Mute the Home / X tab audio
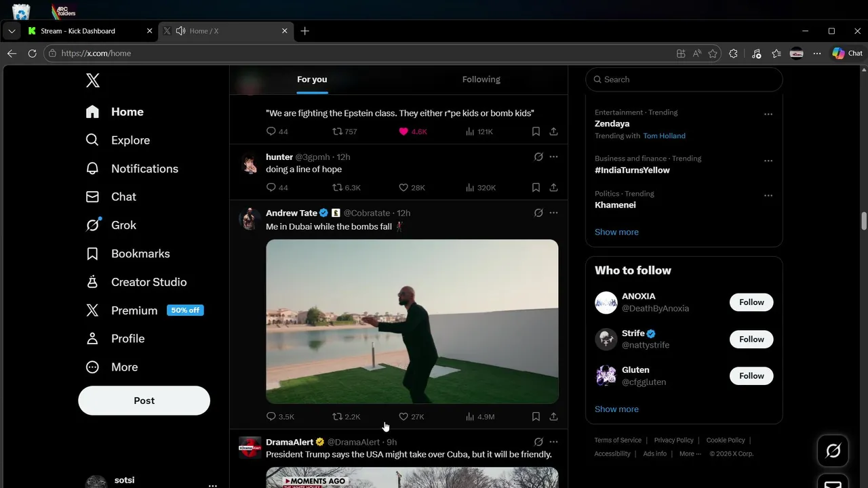868x488 pixels. 180,31
